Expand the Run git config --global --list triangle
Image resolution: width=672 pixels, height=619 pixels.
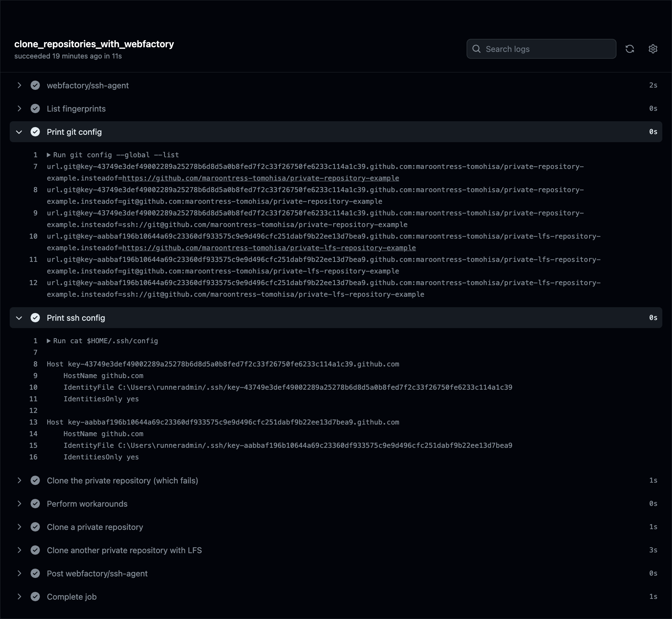tap(49, 155)
